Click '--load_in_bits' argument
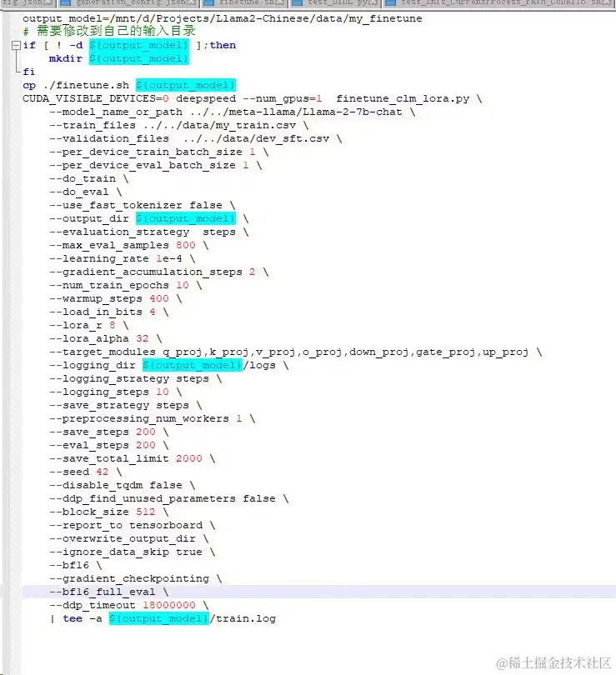616x675 pixels. tap(96, 312)
